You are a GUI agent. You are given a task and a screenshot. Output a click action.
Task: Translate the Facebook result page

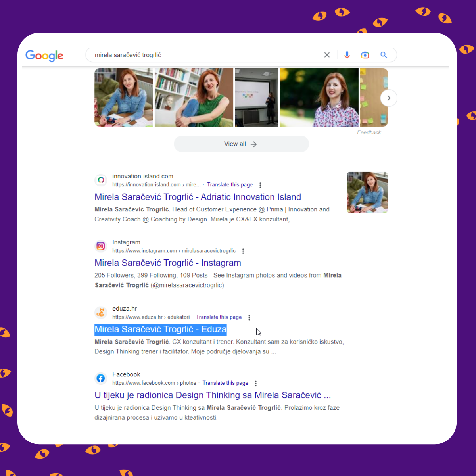tap(225, 383)
